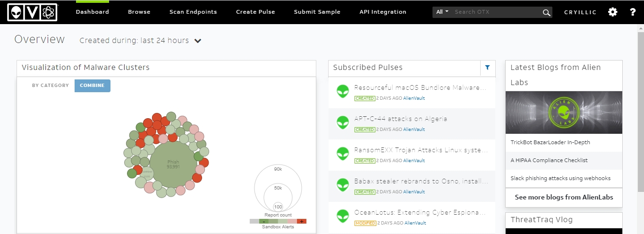
Task: Select the large Phish cluster bubble
Action: (173, 165)
